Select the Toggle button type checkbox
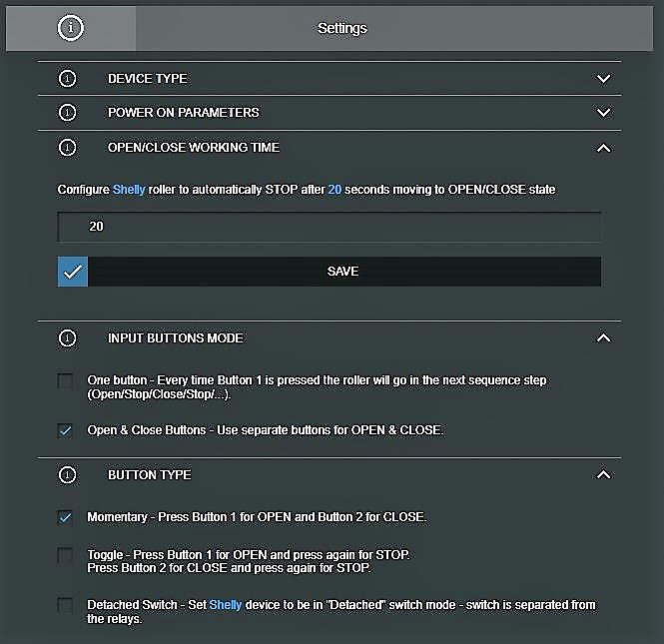The height and width of the screenshot is (644, 664). pyautogui.click(x=66, y=555)
